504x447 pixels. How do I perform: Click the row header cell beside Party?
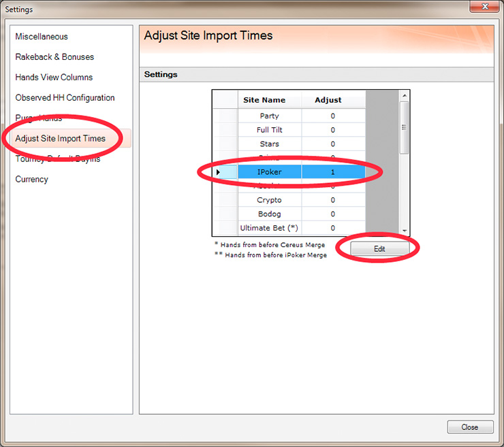(x=225, y=116)
